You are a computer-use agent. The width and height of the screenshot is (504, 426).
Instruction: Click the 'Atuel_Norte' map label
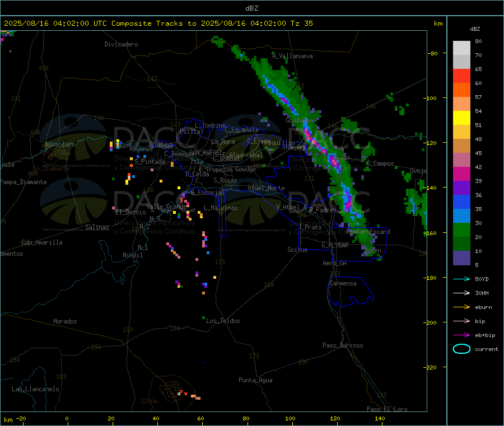(x=266, y=188)
